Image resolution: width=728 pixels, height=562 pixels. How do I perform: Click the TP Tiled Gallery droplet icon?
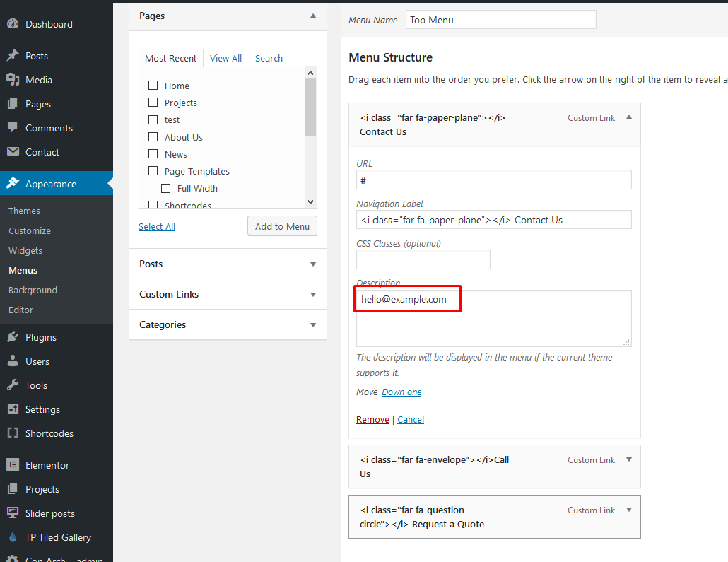[13, 537]
